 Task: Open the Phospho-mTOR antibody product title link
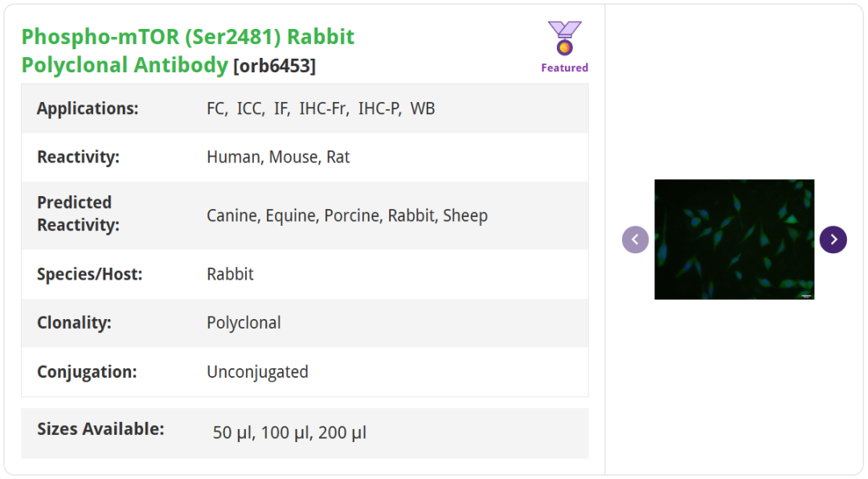(187, 51)
